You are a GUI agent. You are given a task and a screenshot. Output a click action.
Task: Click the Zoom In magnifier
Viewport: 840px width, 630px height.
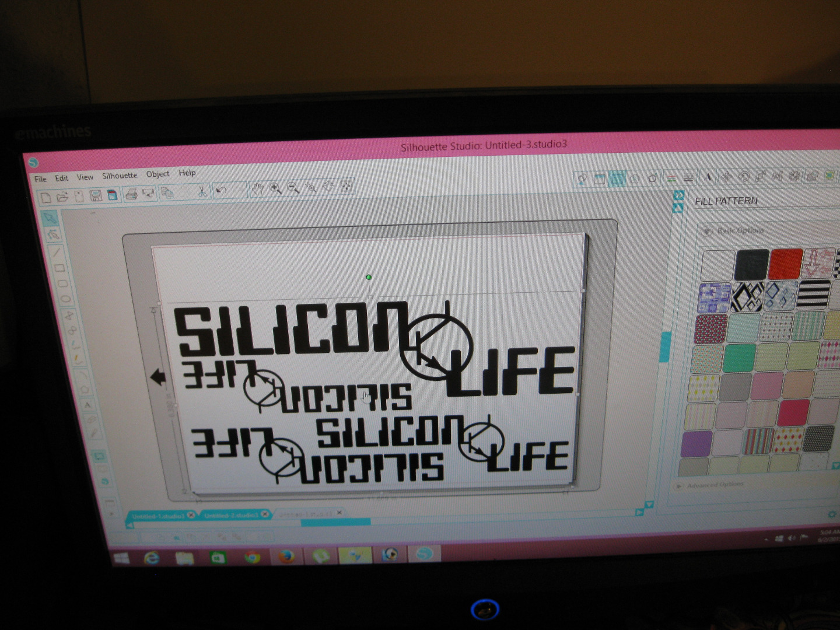pos(275,188)
